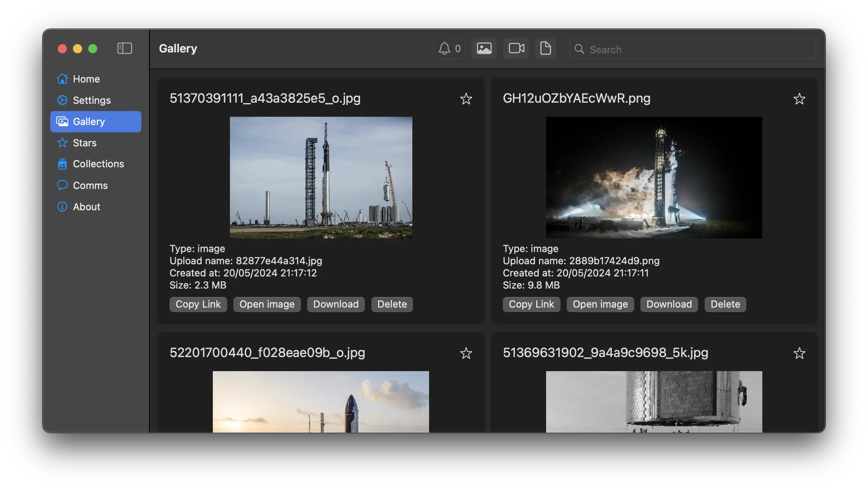Click the Settings gear icon in sidebar
Screen dimensions: 868x489
tap(62, 100)
